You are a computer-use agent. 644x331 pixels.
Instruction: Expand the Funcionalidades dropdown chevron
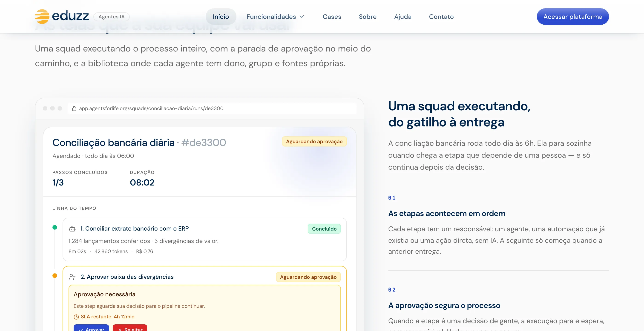point(302,17)
